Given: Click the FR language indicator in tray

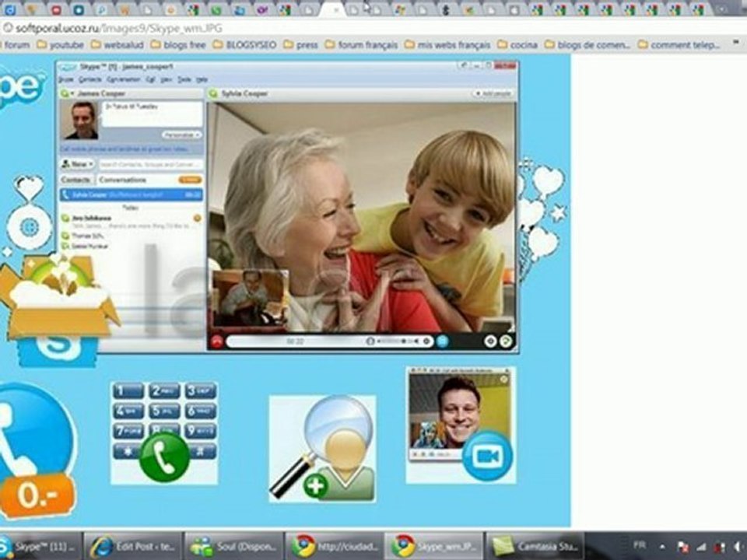Looking at the screenshot, I should pyautogui.click(x=640, y=545).
